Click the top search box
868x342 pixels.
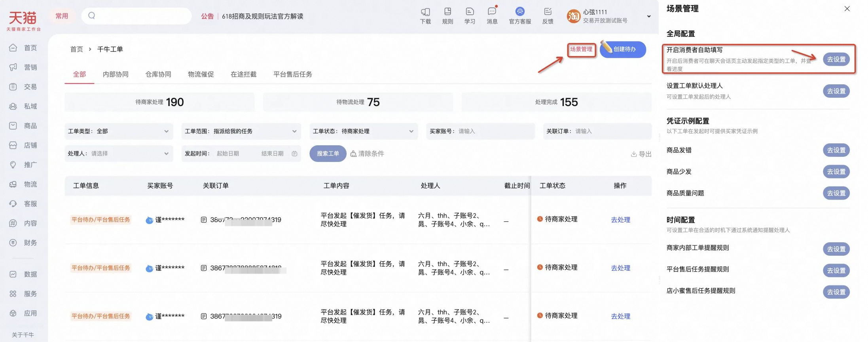pyautogui.click(x=136, y=16)
